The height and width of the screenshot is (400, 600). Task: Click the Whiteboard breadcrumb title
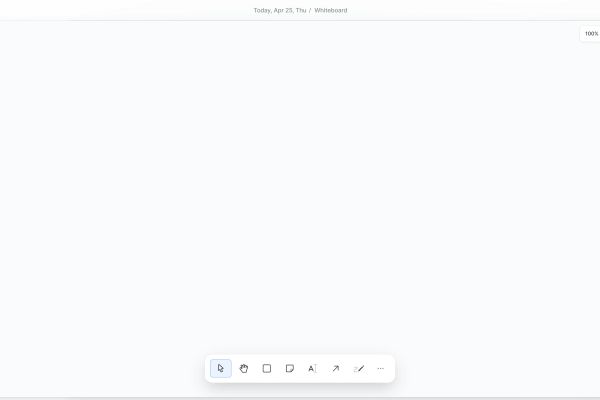coord(331,10)
